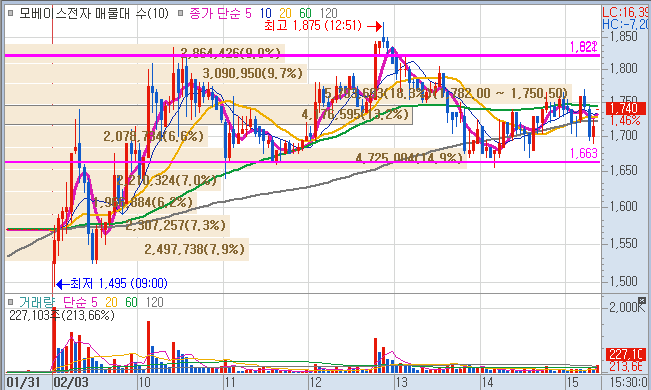Click the 1,650 price axis label

tap(623, 170)
